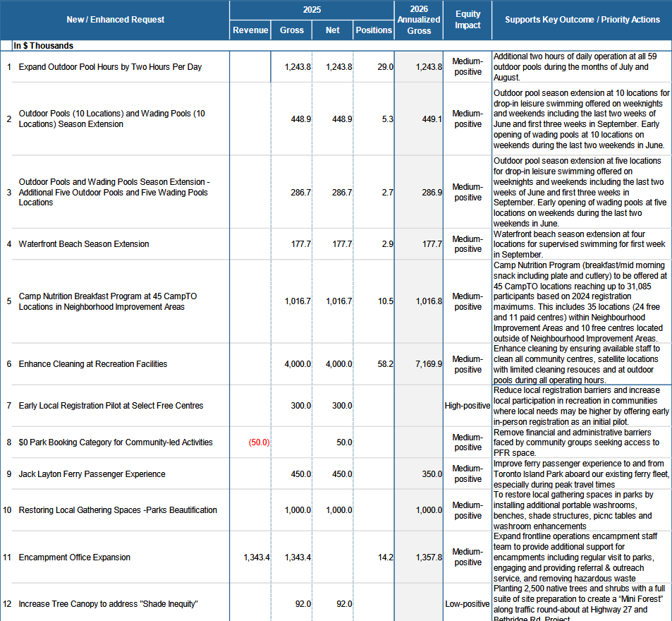Click the "New / Enhanced Request" column header
672x621 pixels.
point(115,20)
